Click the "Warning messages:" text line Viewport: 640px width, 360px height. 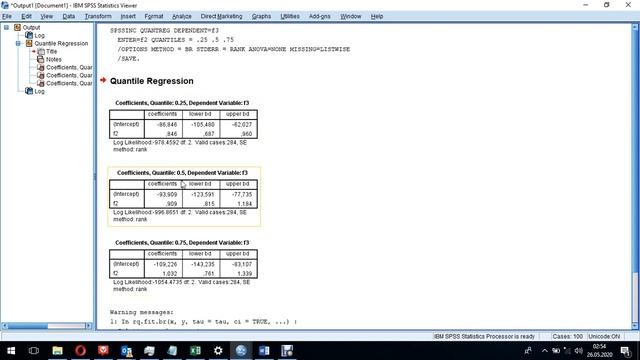point(142,312)
